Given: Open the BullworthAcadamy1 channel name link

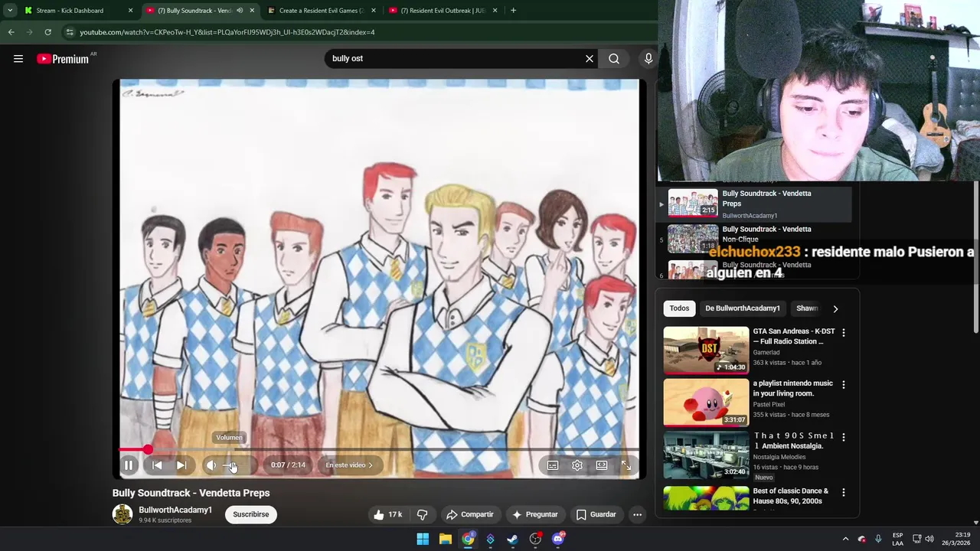Looking at the screenshot, I should [175, 510].
